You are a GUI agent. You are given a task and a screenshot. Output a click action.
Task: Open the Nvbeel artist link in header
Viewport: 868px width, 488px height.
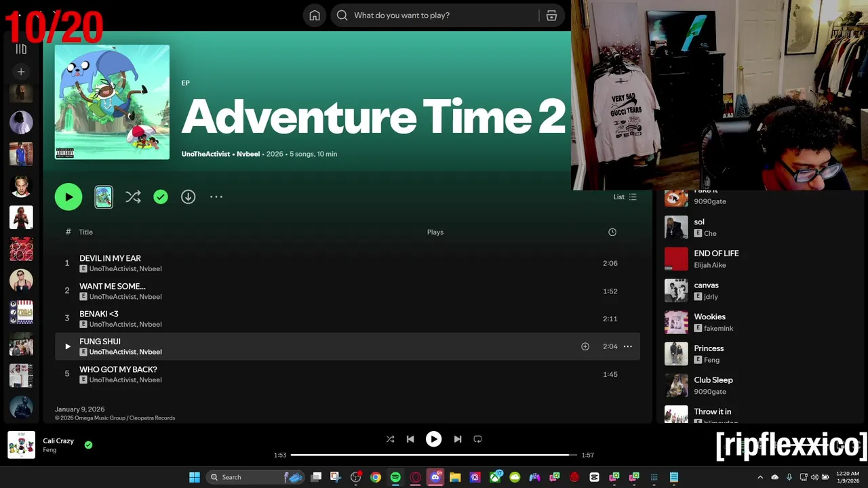tap(248, 154)
